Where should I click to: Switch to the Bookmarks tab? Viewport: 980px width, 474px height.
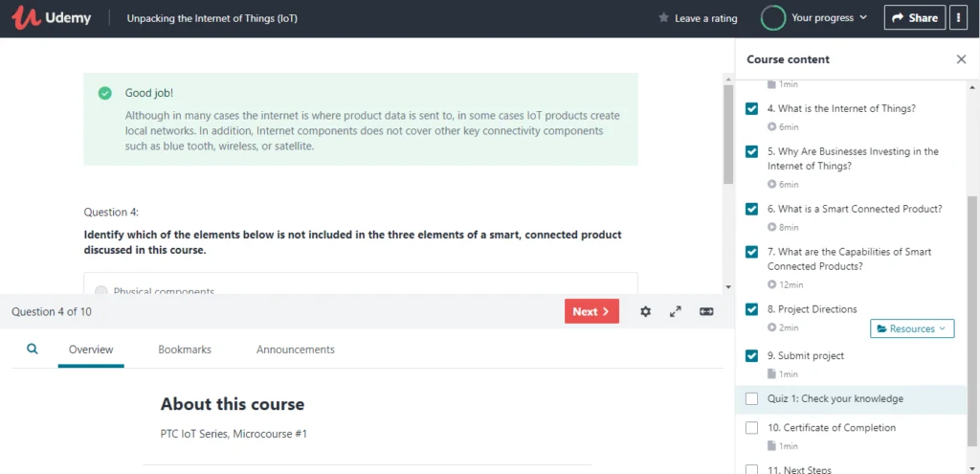click(185, 350)
